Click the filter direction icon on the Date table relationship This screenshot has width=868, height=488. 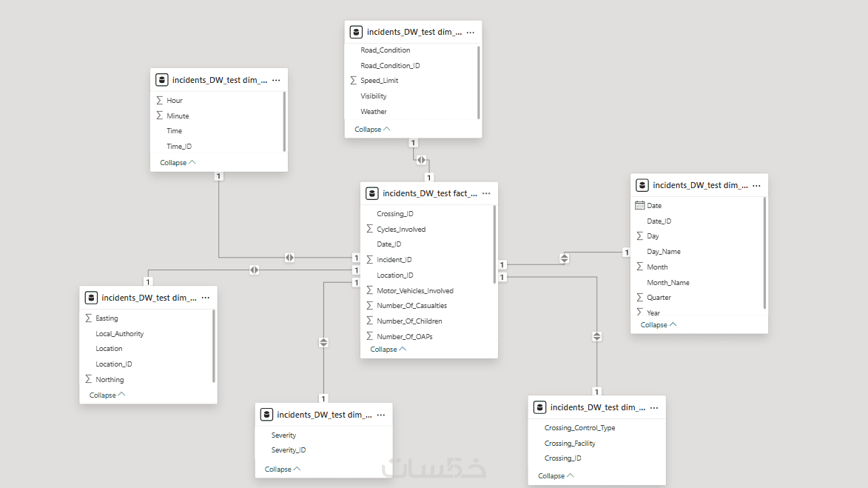coord(565,258)
